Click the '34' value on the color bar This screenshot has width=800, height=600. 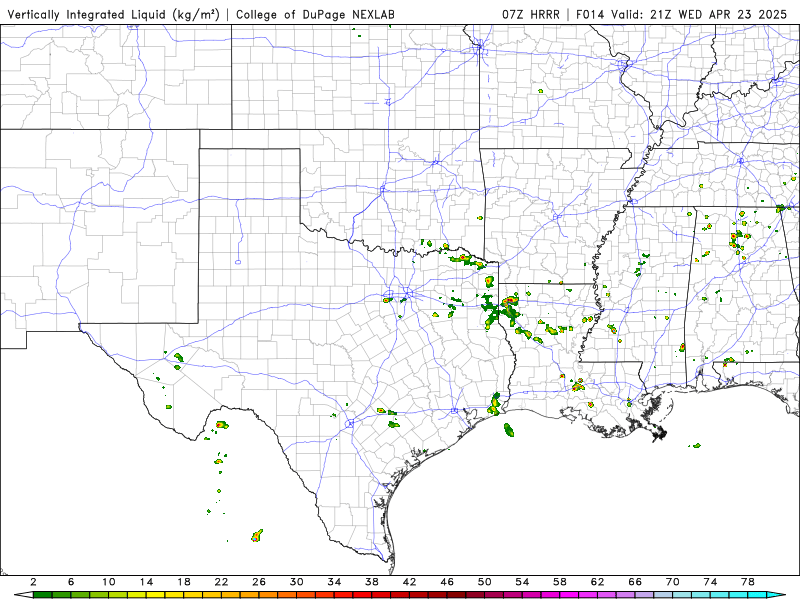pos(334,582)
